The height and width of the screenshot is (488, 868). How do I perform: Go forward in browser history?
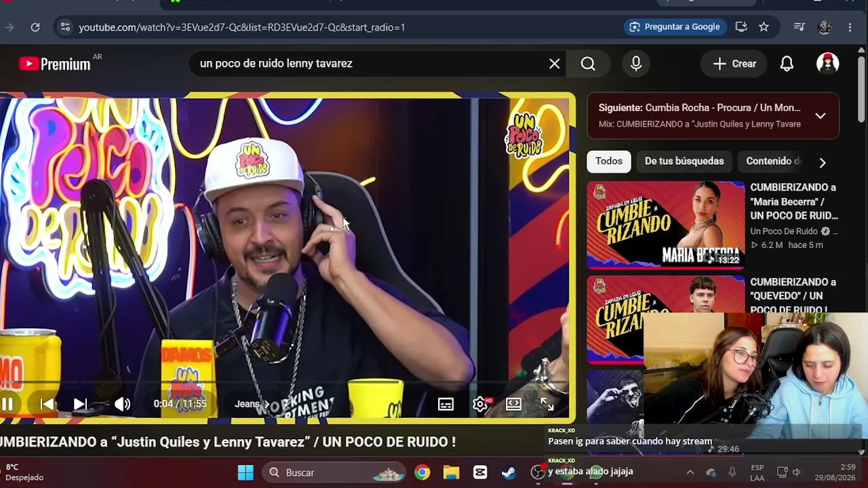point(9,27)
